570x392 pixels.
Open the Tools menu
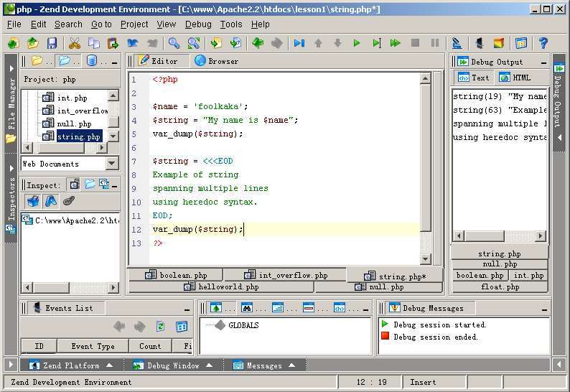[231, 24]
